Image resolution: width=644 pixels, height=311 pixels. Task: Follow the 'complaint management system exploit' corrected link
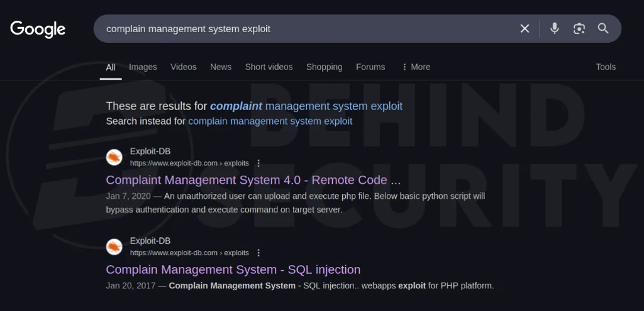click(306, 106)
